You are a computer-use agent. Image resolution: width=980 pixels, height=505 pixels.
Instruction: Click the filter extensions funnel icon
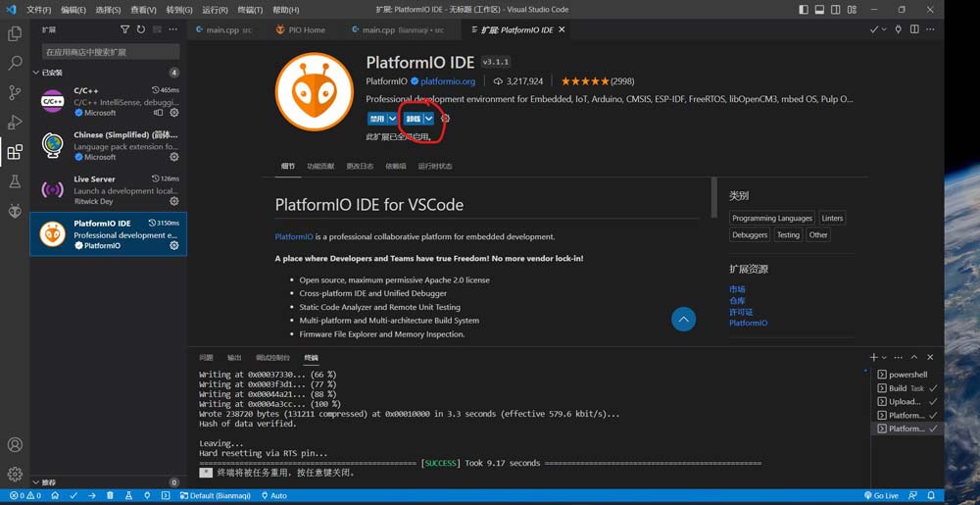(x=124, y=30)
